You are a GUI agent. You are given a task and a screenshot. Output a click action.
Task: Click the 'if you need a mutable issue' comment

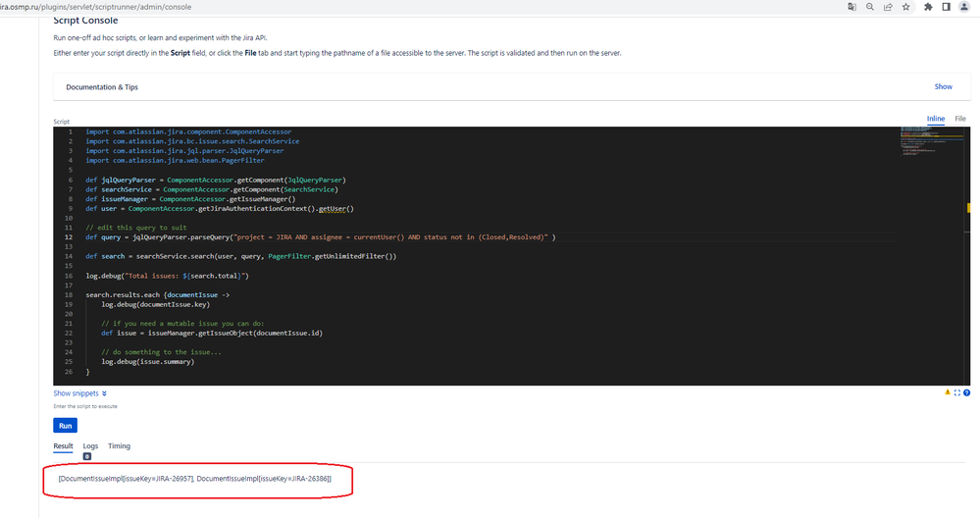pyautogui.click(x=182, y=324)
